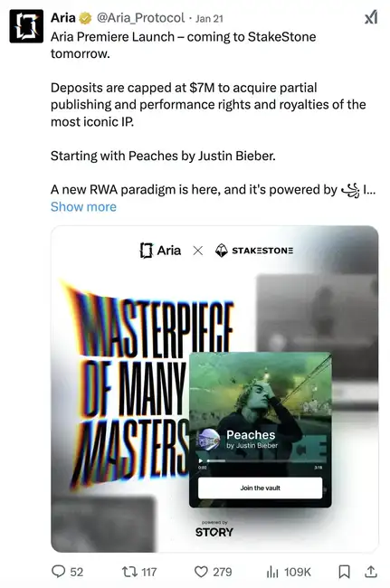
Task: Repost using the retweet arrows icon
Action: click(129, 572)
